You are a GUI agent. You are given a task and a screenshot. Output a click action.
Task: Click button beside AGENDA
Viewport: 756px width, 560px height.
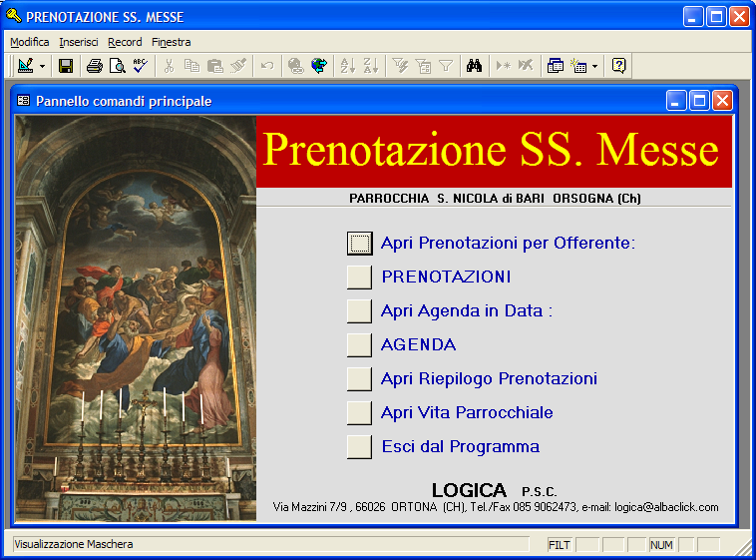(x=360, y=344)
